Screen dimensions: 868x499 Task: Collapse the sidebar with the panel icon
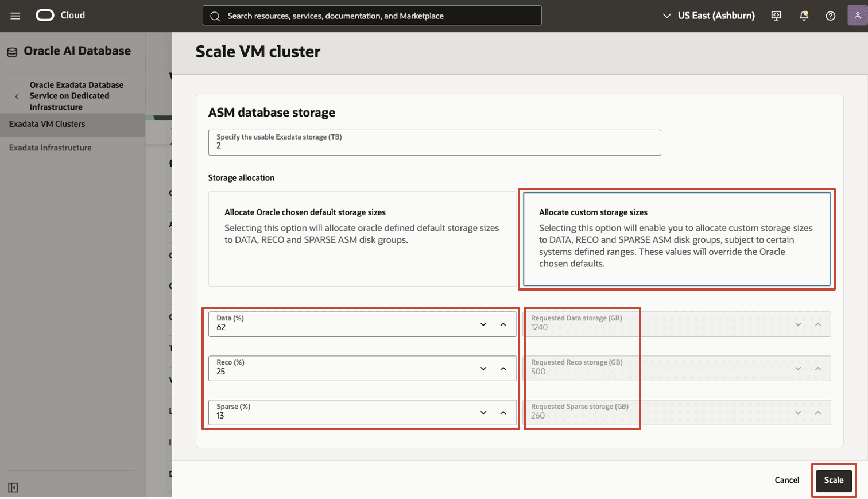13,488
